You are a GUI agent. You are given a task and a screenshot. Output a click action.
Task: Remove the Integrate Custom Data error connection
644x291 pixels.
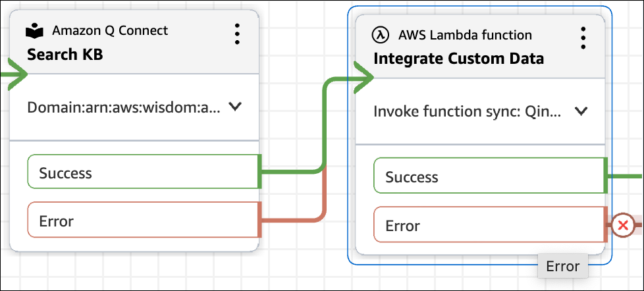[623, 225]
